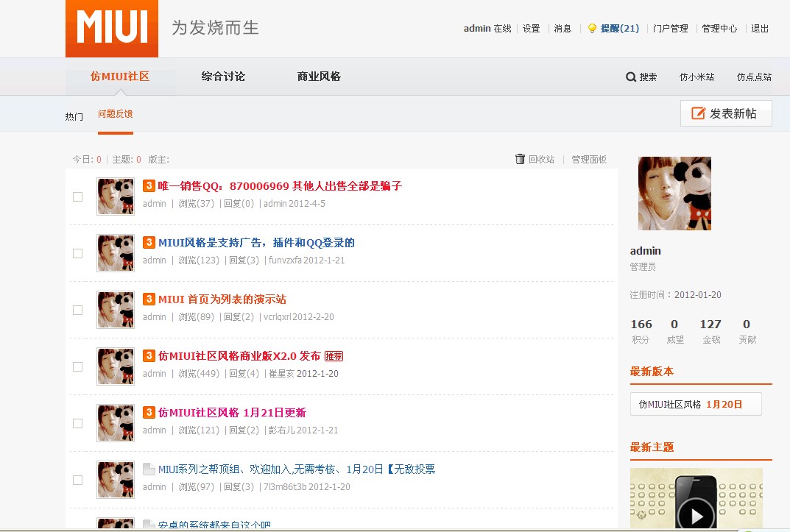The image size is (790, 532).
Task: Open author avatar of 商业版X2.0 发布 thread
Action: coord(116,366)
